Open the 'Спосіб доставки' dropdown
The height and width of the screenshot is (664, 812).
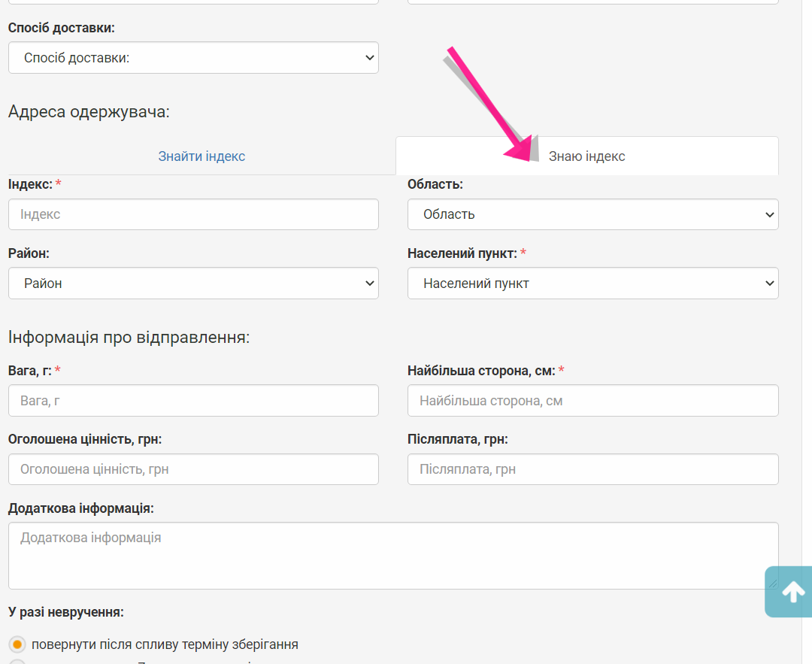193,58
